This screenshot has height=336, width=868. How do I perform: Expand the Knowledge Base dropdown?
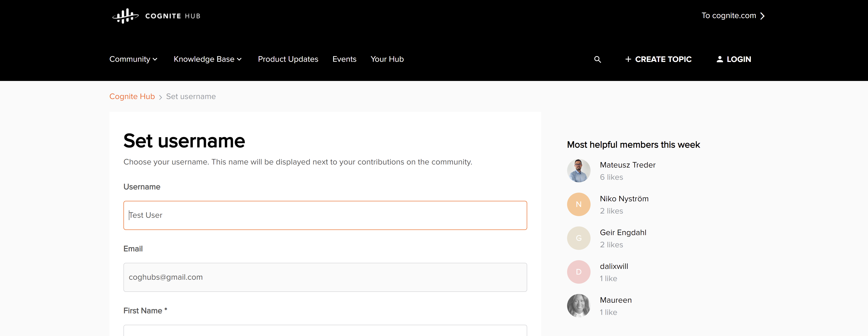coord(207,59)
